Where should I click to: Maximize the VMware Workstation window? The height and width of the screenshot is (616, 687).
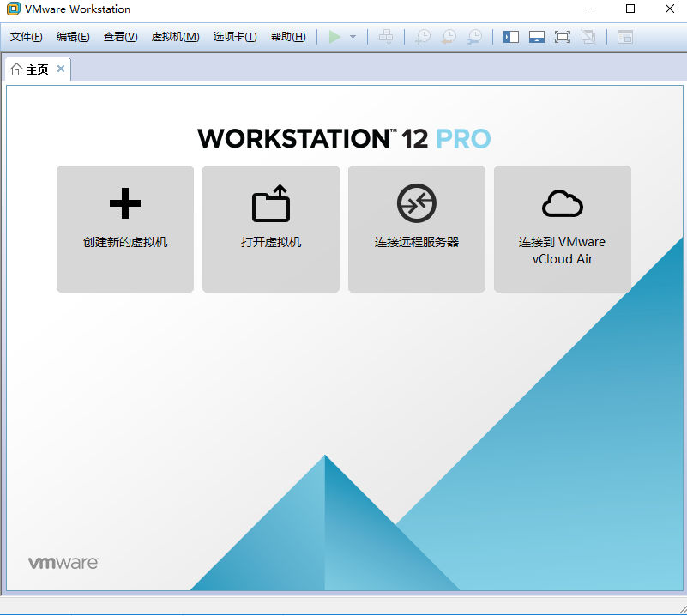tap(630, 9)
